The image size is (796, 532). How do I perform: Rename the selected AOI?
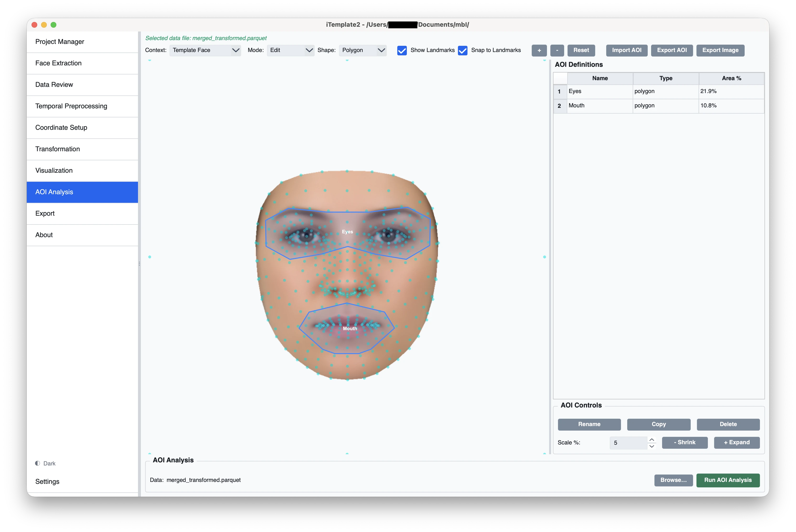point(589,424)
